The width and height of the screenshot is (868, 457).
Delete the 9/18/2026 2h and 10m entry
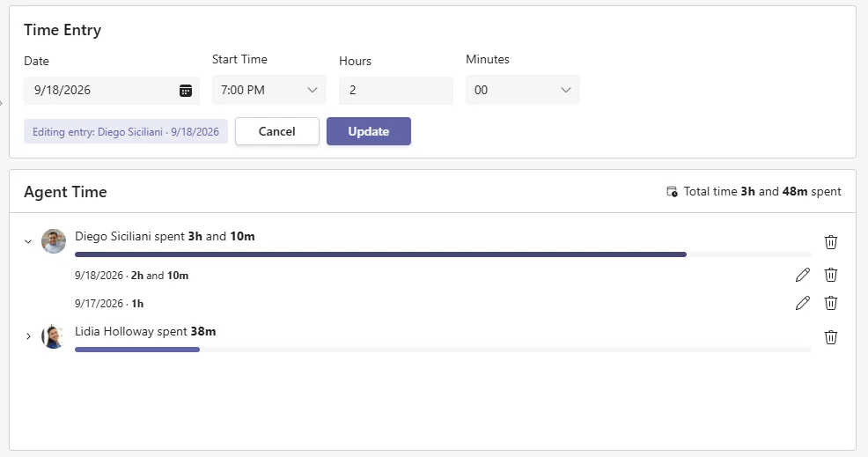tap(830, 275)
